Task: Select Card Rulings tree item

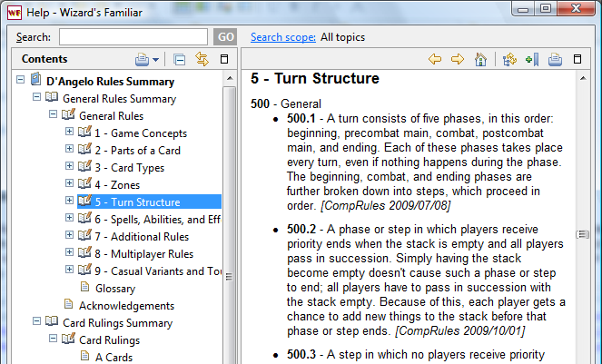Action: 110,340
